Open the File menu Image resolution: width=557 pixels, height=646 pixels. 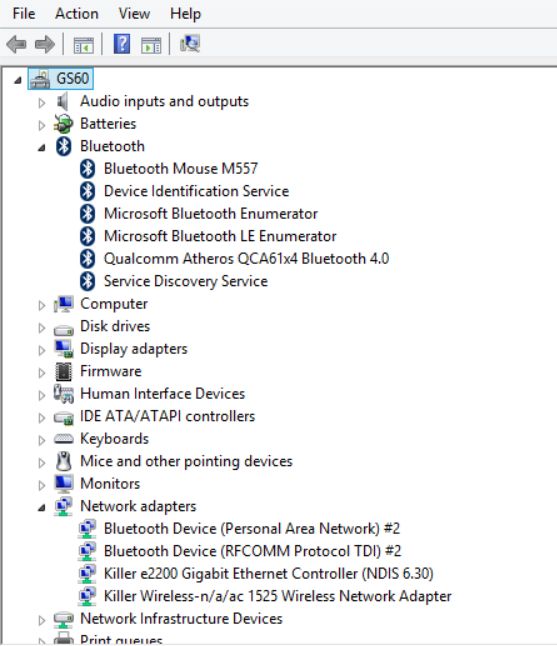pyautogui.click(x=24, y=14)
